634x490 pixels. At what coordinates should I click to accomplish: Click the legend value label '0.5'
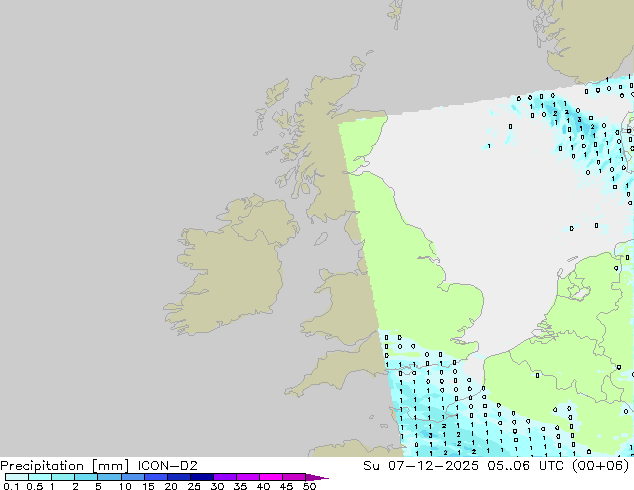pyautogui.click(x=35, y=486)
